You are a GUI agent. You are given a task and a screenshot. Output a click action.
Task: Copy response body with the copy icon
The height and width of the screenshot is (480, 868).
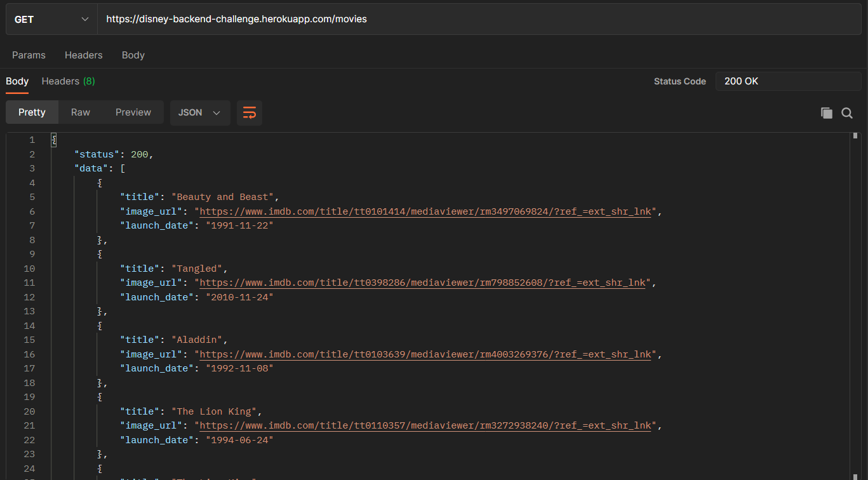coord(826,113)
